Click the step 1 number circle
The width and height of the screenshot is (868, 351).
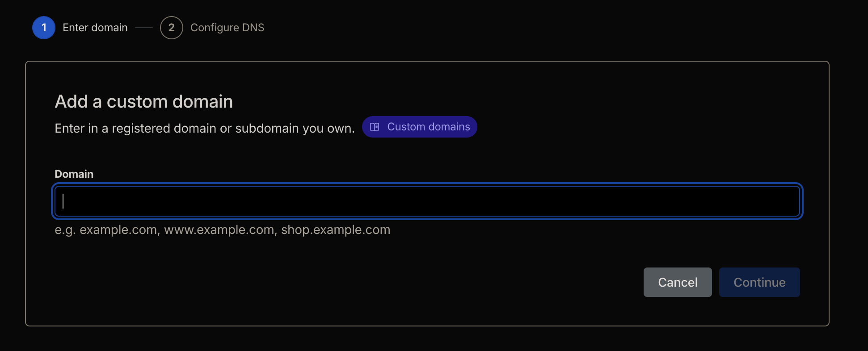click(x=44, y=28)
